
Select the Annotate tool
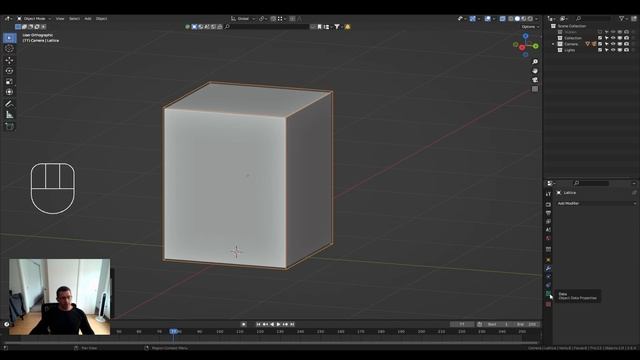(9, 104)
